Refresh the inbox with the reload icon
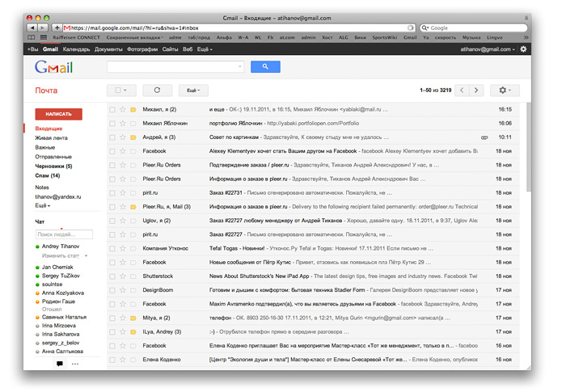This screenshot has width=566, height=392. [157, 91]
